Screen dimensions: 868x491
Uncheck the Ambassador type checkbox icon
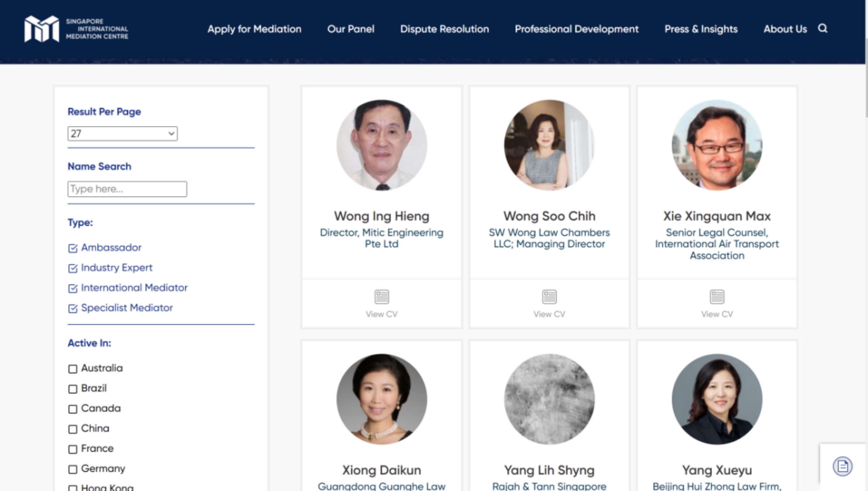coord(73,248)
